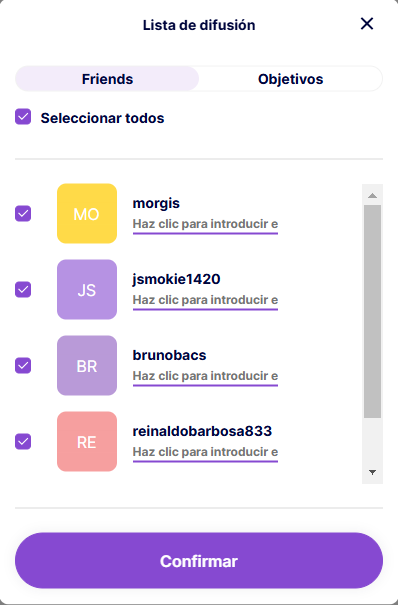Uncheck the jsmokie1420 checkbox
Screen dimensions: 398x605
click(x=23, y=289)
